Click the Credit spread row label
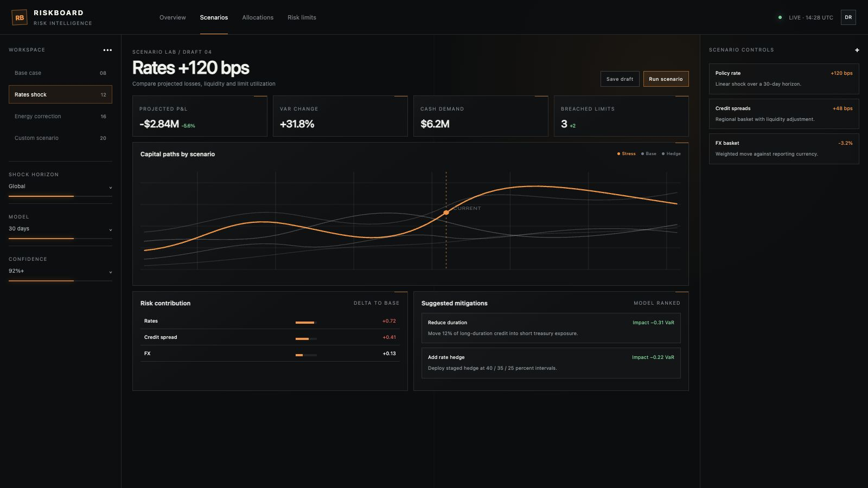868x488 pixels. click(x=161, y=337)
